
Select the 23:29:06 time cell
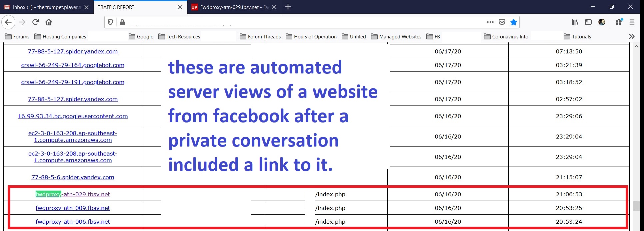[x=569, y=116]
